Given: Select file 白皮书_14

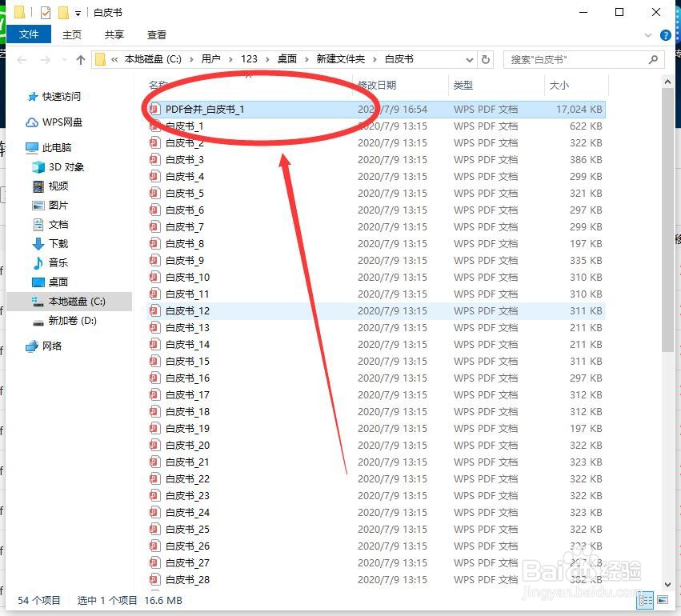Looking at the screenshot, I should click(x=376, y=344).
